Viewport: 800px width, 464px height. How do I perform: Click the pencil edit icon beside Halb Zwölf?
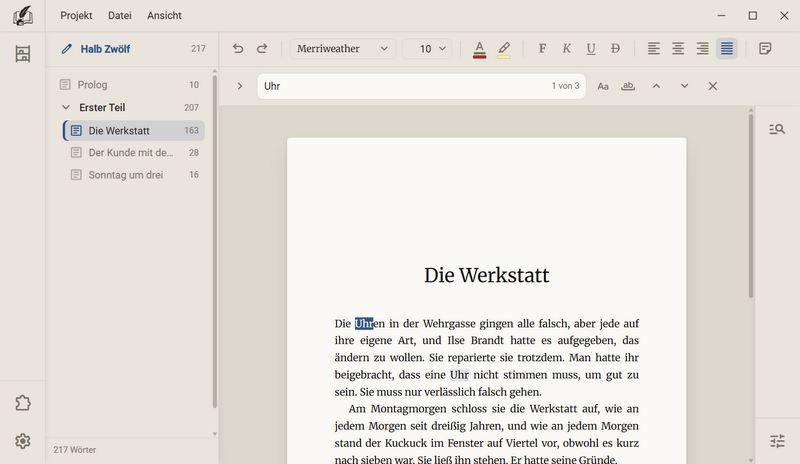66,49
